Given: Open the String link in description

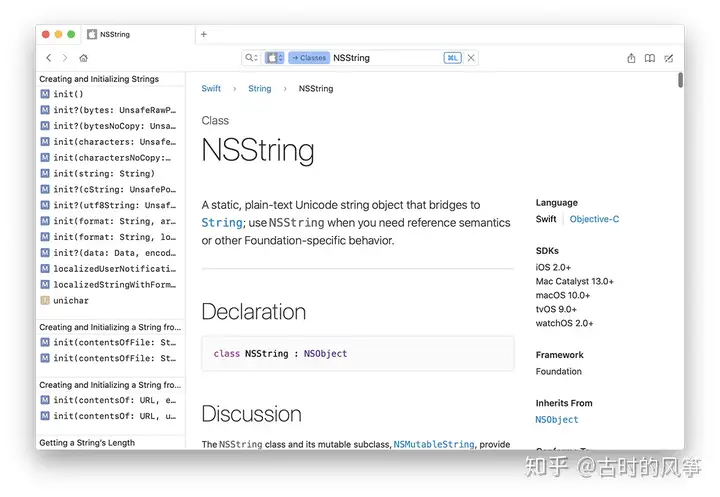Looking at the screenshot, I should point(222,223).
